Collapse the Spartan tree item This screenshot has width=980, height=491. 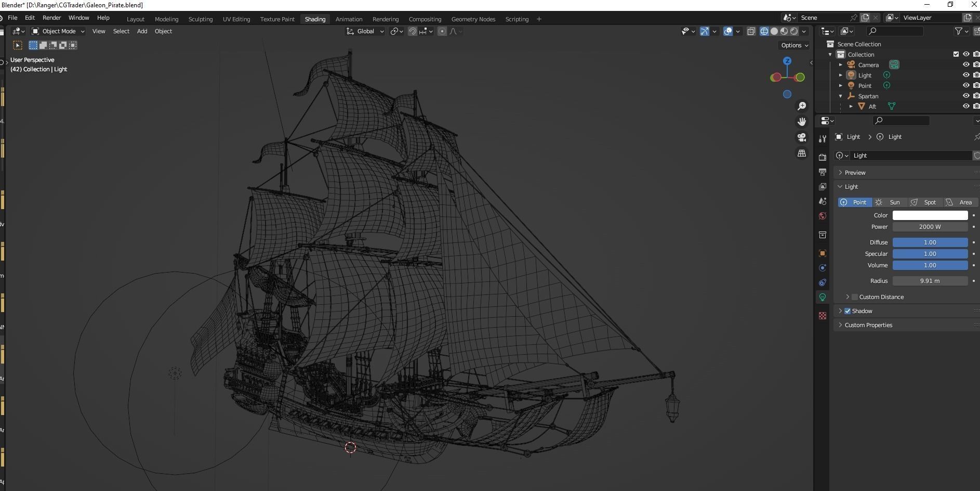[x=841, y=96]
